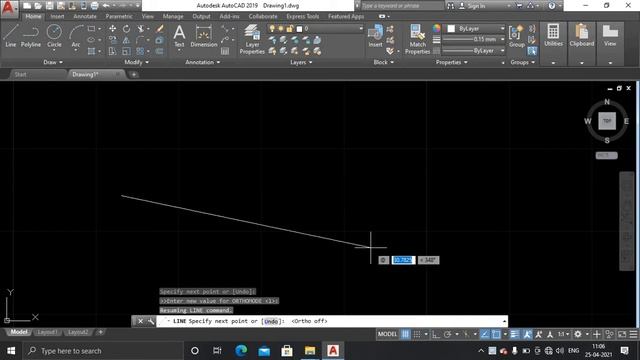Toggle Clean Screen mode in status bar
This screenshot has width=640, height=360.
[622, 334]
